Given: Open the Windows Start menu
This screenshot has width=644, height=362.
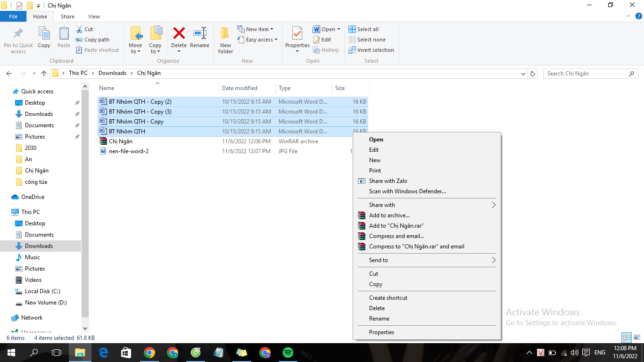Looking at the screenshot, I should coord(11,353).
